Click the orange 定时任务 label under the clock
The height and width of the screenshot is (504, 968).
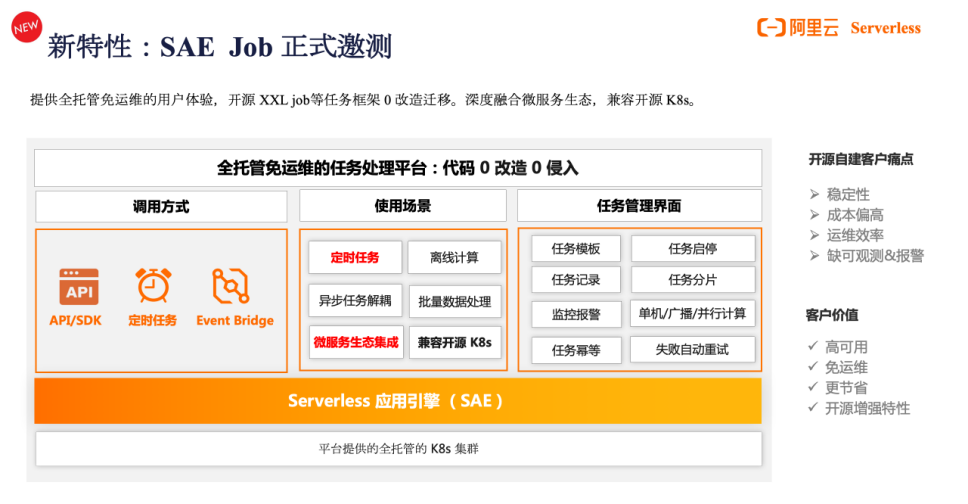tap(152, 321)
